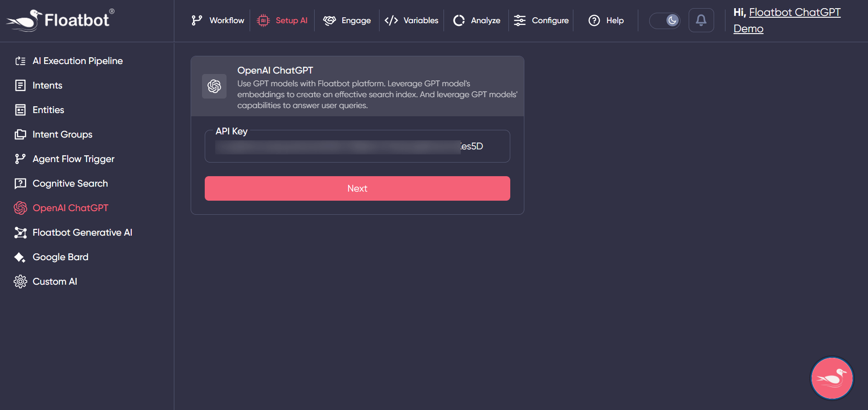
Task: Switch to the Workflow tab
Action: [218, 20]
